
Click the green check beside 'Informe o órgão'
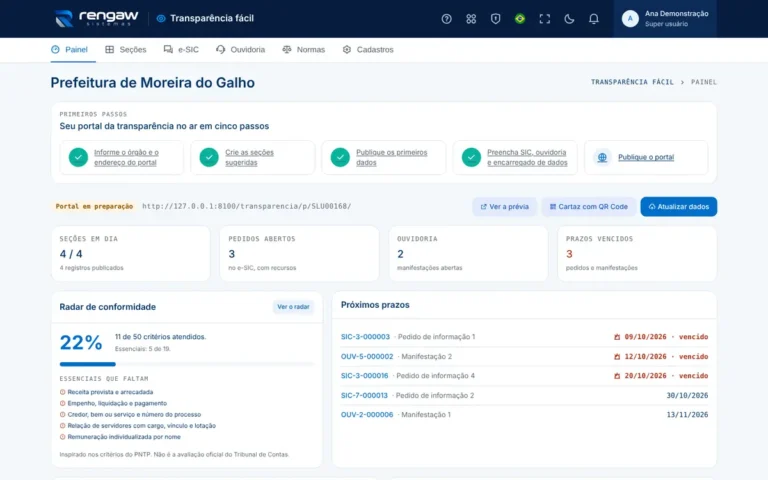(78, 157)
